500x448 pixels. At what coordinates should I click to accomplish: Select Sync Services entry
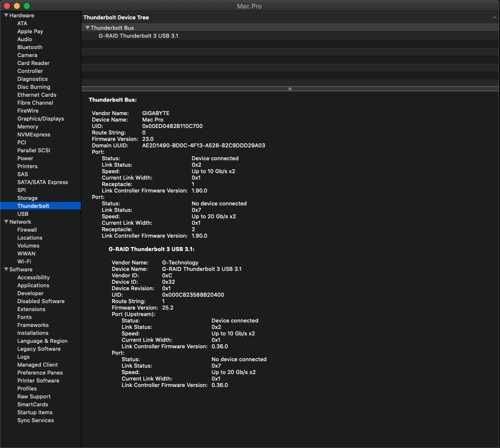[35, 420]
